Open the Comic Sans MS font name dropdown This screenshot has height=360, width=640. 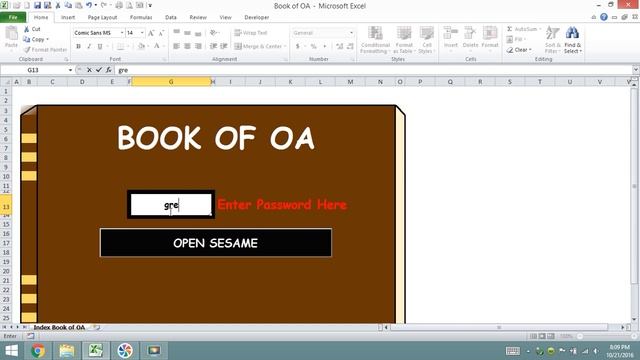122,33
